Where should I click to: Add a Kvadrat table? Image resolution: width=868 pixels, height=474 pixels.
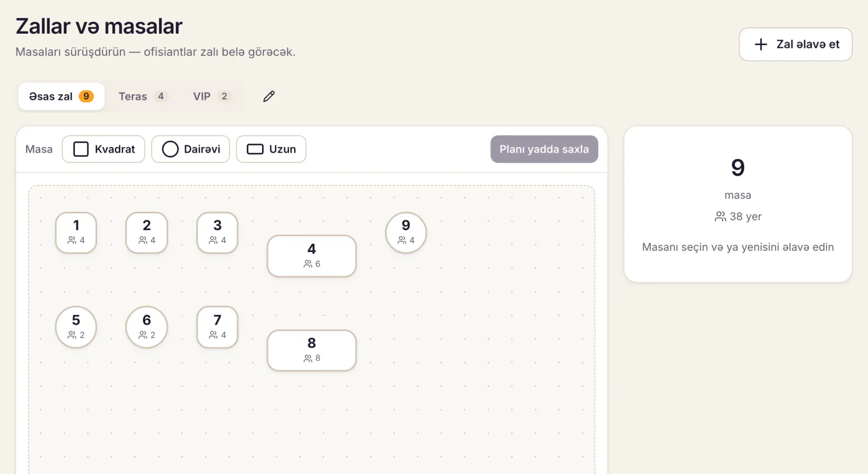click(x=104, y=149)
